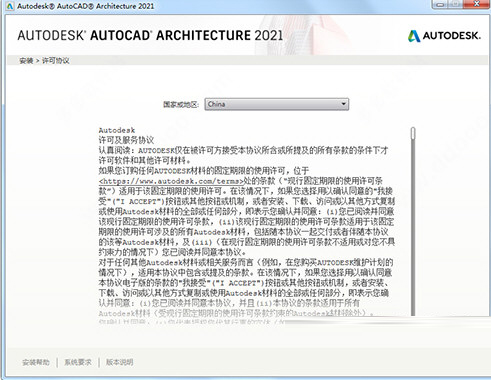Click the license agreement scrollbar thumb
491x380 pixels.
coord(413,133)
